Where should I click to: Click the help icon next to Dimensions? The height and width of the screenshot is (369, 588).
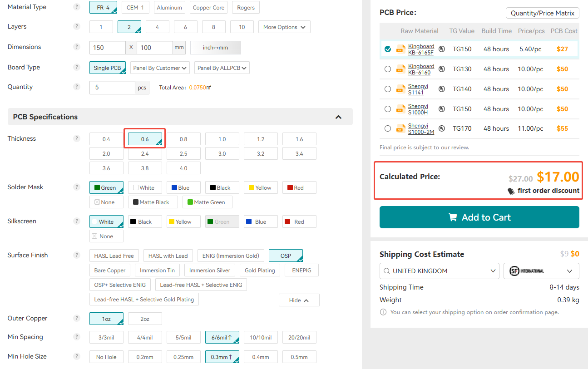(x=77, y=47)
